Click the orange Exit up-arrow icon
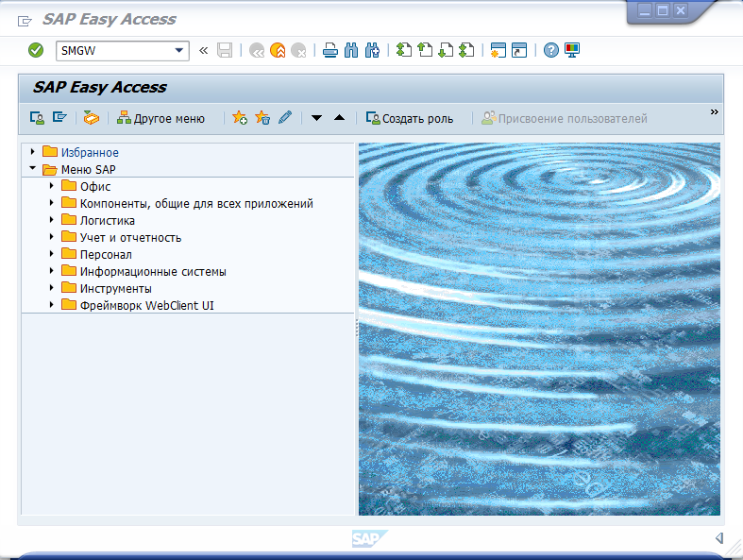Viewport: 743px width, 560px height. [278, 51]
